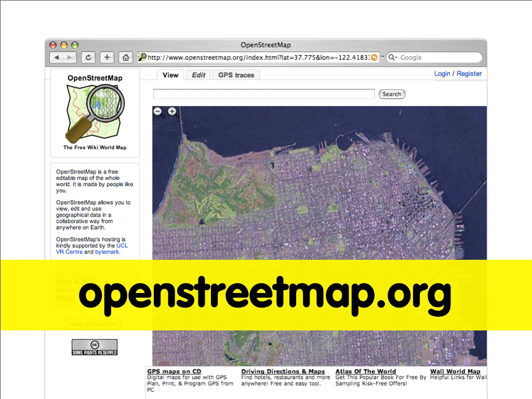Focus the map search text field
Image resolution: width=532 pixels, height=399 pixels.
264,94
